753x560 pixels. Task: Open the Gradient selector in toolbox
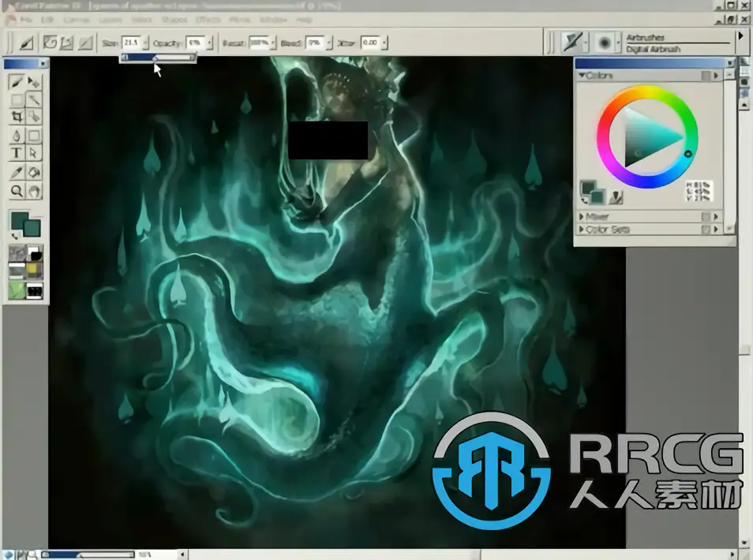35,253
